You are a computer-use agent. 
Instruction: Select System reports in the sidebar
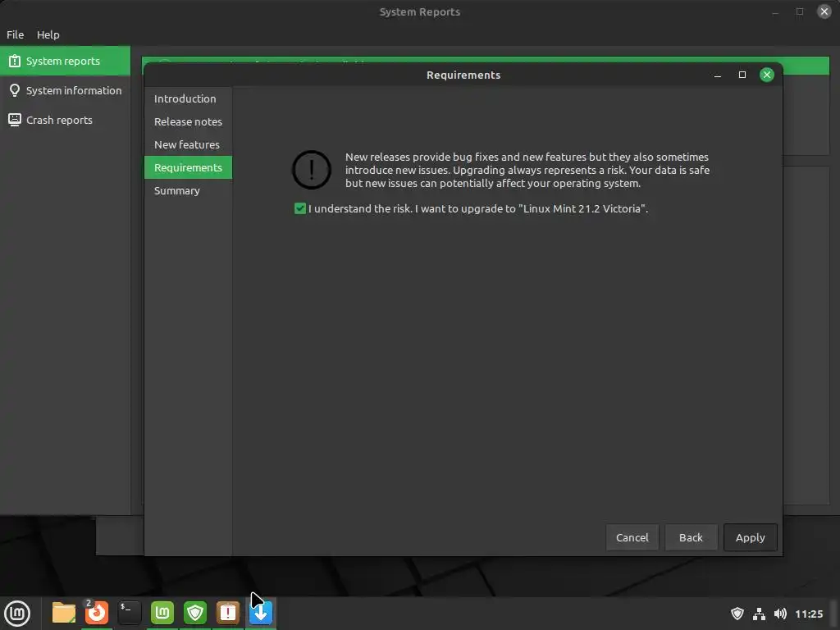66,61
